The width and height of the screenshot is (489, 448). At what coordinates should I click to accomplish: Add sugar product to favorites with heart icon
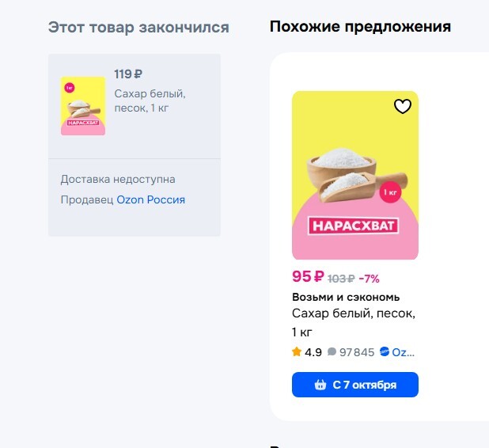(x=403, y=106)
